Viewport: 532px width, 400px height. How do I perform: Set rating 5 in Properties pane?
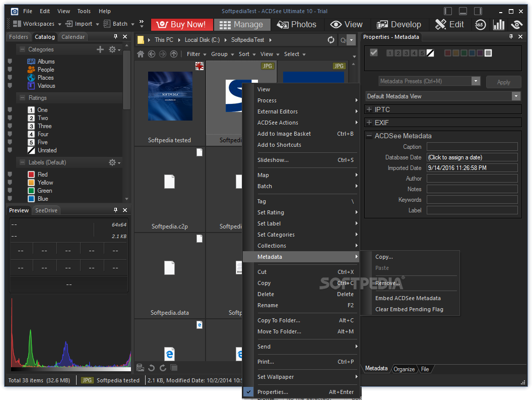tap(422, 53)
